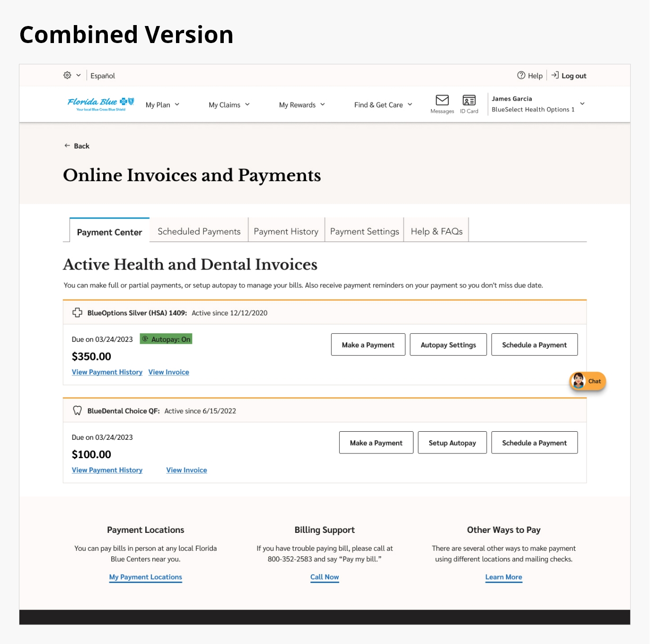Screen dimensions: 650x644
Task: Click the Log out arrow icon
Action: click(555, 75)
